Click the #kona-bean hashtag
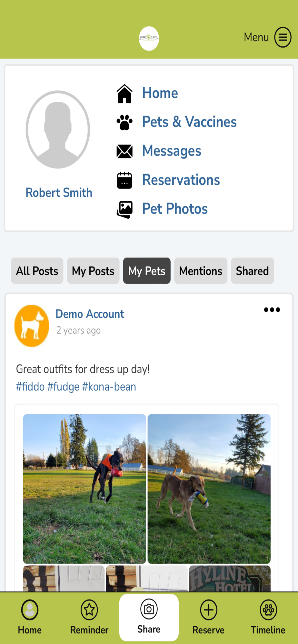 pos(109,386)
